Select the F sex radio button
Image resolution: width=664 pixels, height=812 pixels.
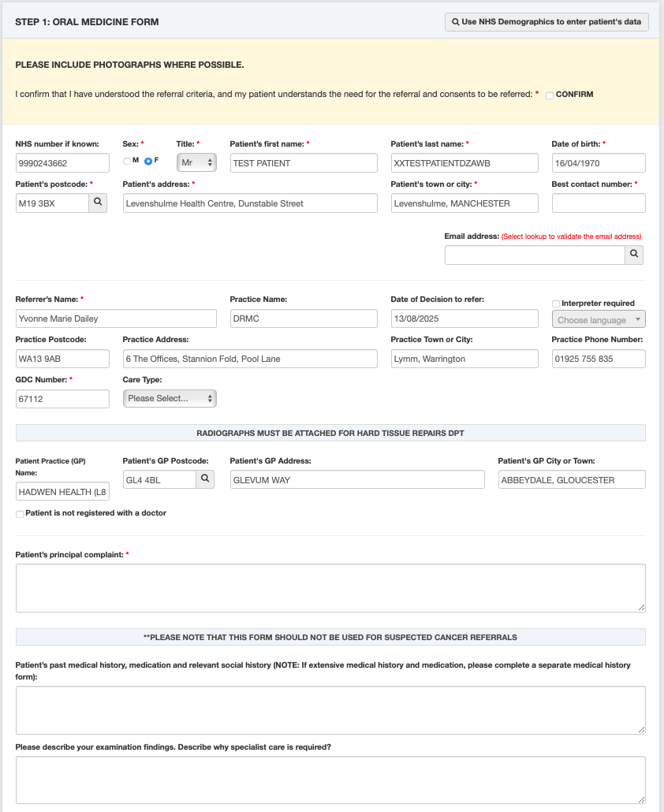[148, 161]
